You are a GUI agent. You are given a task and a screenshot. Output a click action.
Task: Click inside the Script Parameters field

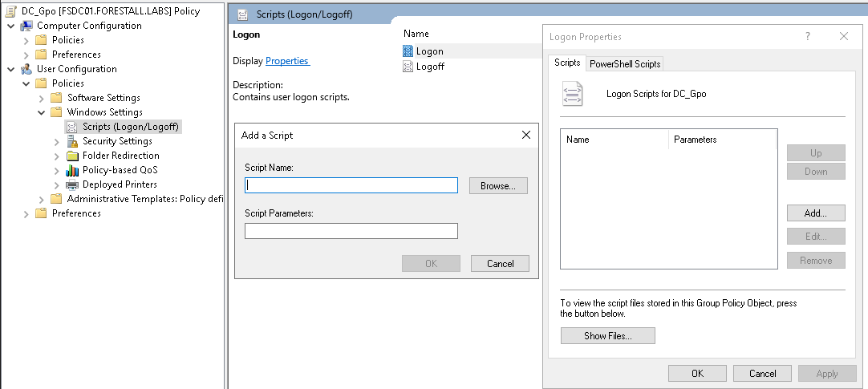click(x=351, y=231)
